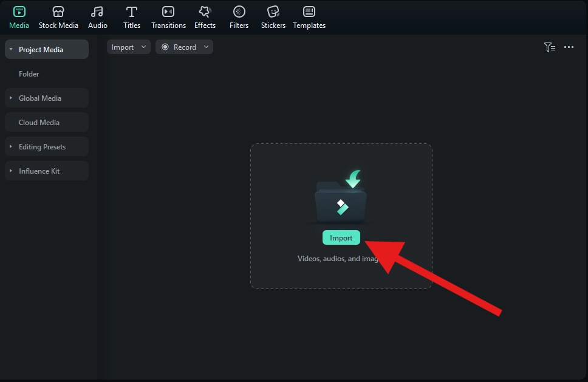Select Cloud Media in the sidebar
The height and width of the screenshot is (382, 588).
pos(39,122)
